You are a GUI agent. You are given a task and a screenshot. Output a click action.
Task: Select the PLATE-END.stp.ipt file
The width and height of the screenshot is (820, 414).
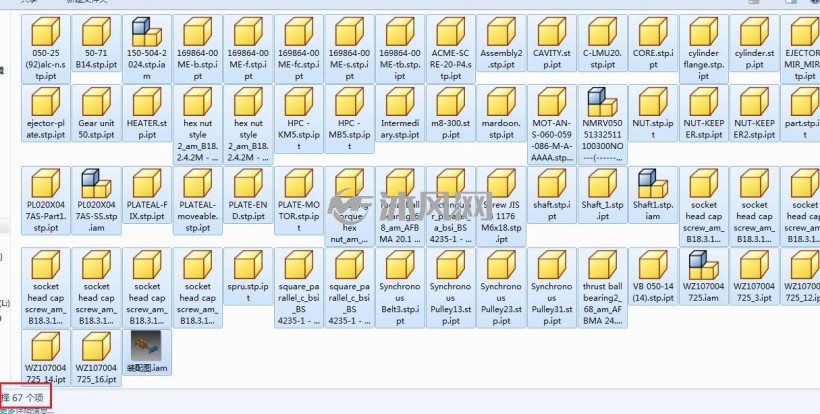(x=248, y=194)
